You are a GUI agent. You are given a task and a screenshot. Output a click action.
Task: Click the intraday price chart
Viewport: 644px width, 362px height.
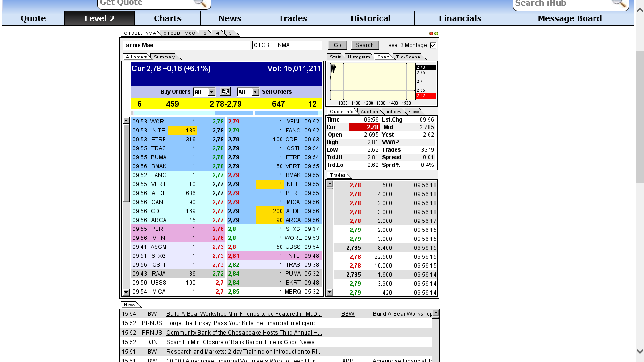pos(372,81)
